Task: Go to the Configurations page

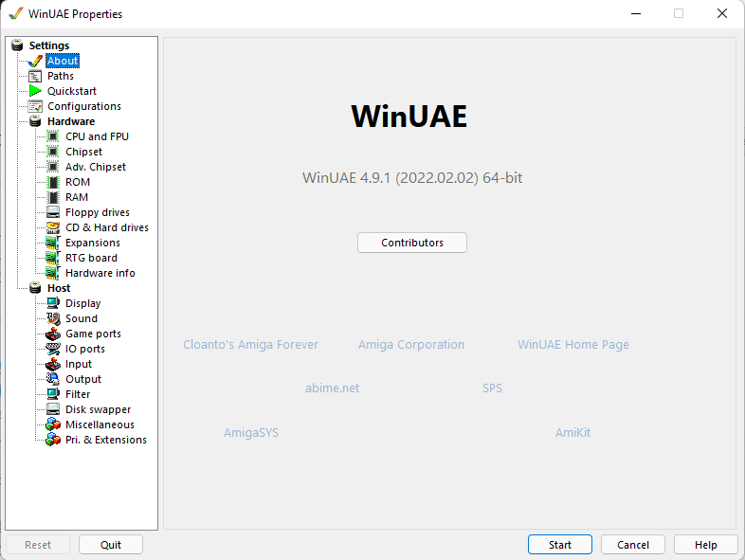Action: (84, 106)
